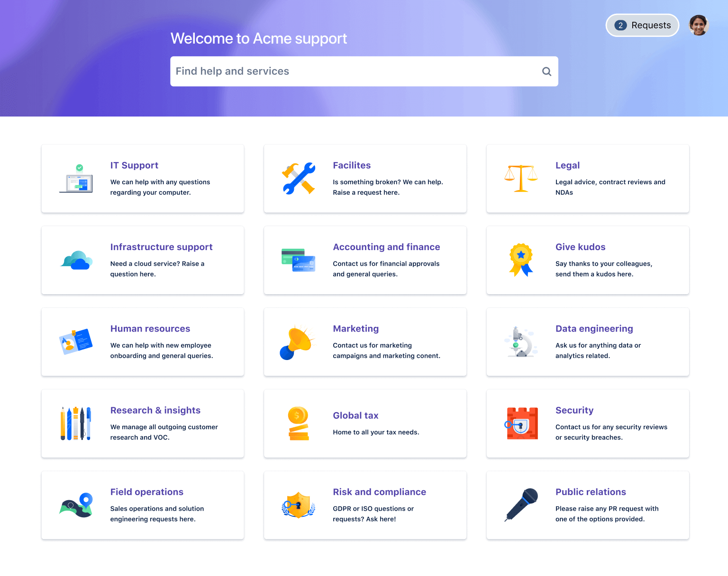Click the Marketing megaphone icon
The height and width of the screenshot is (576, 728).
[297, 342]
